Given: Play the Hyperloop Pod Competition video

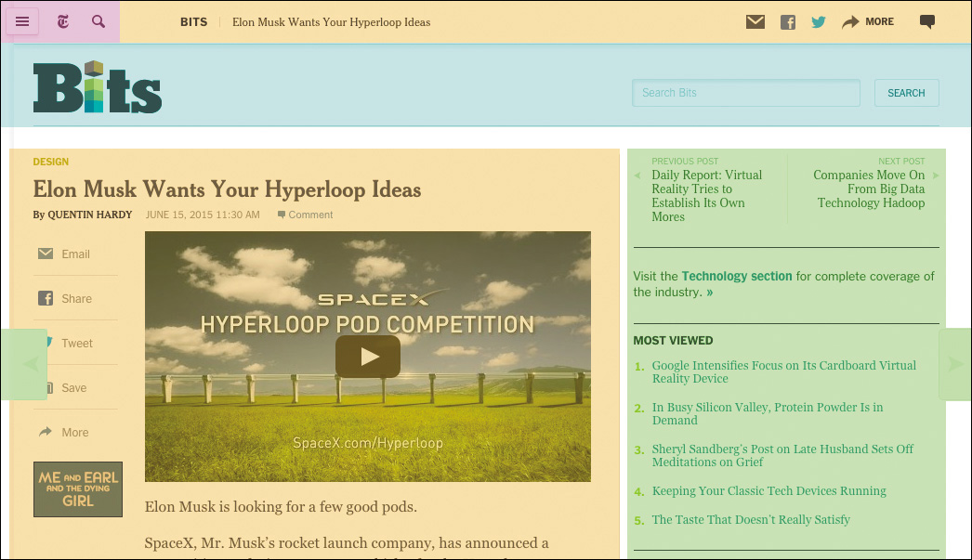Looking at the screenshot, I should 368,357.
